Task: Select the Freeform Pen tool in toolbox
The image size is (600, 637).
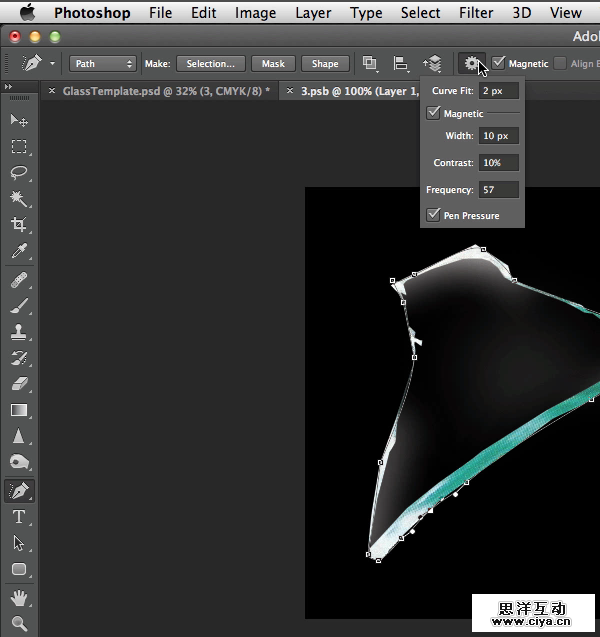Action: pyautogui.click(x=19, y=491)
